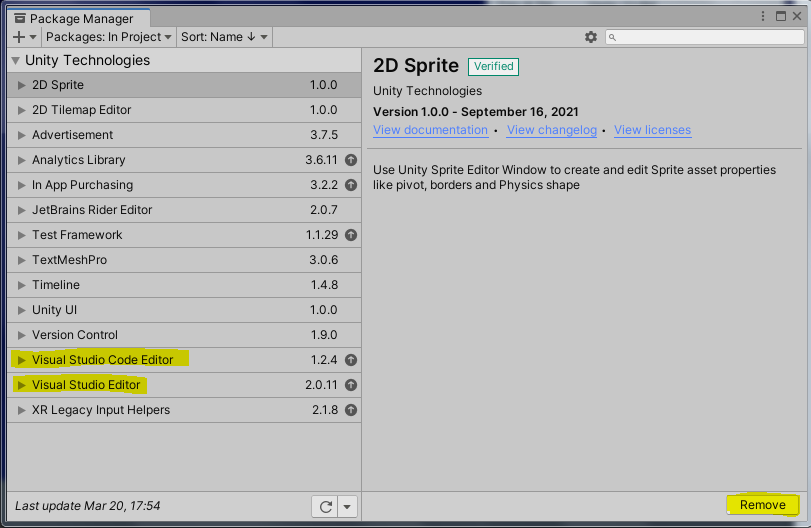Select the Version Control package
The width and height of the screenshot is (811, 528).
click(184, 335)
